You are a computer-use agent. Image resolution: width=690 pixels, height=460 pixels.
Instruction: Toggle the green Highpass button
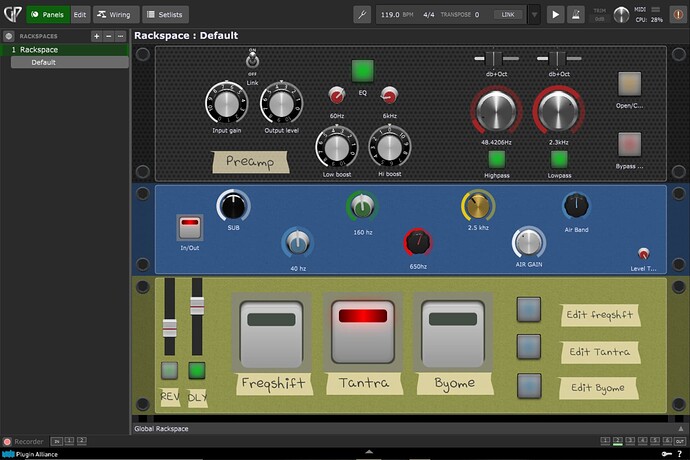pos(497,159)
